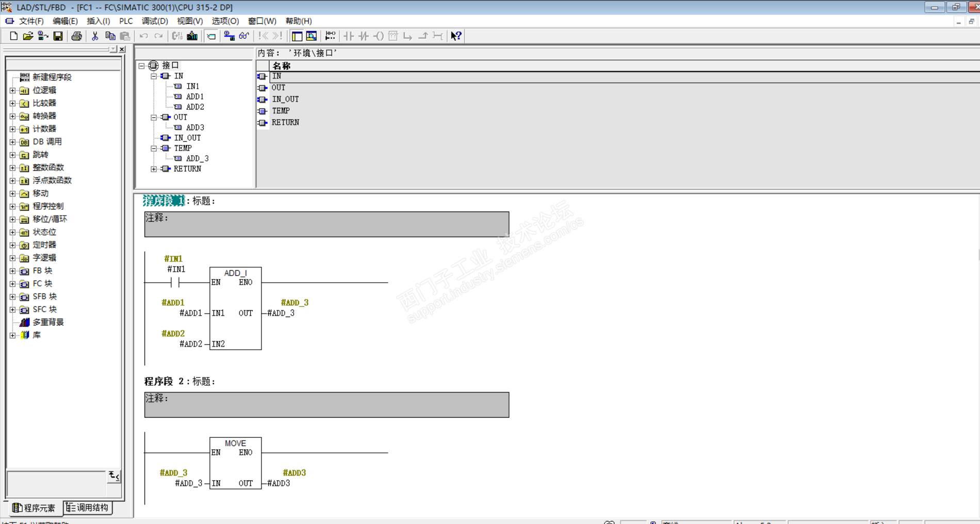
Task: Select TEMP row in the name table
Action: tap(281, 111)
